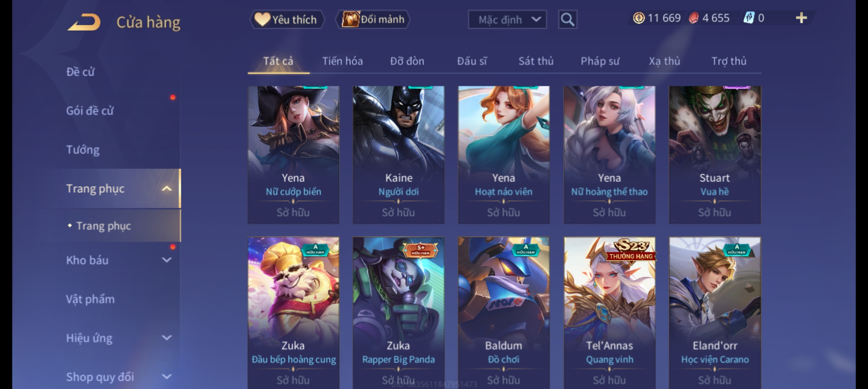Viewport: 868px width, 389px height.
Task: Open Đổi mảnh fragment exchange button
Action: pyautogui.click(x=373, y=19)
